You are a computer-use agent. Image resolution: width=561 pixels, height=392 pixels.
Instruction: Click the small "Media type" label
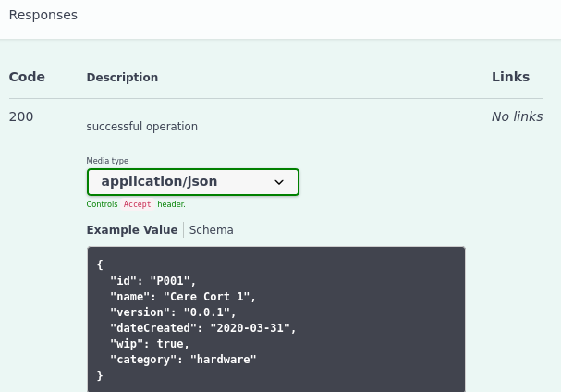coord(107,161)
